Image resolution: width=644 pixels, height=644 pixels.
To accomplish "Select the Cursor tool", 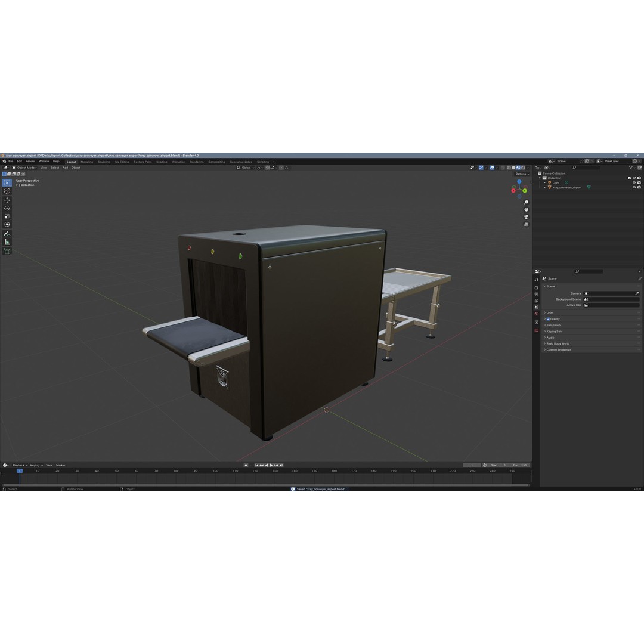I will click(x=7, y=191).
